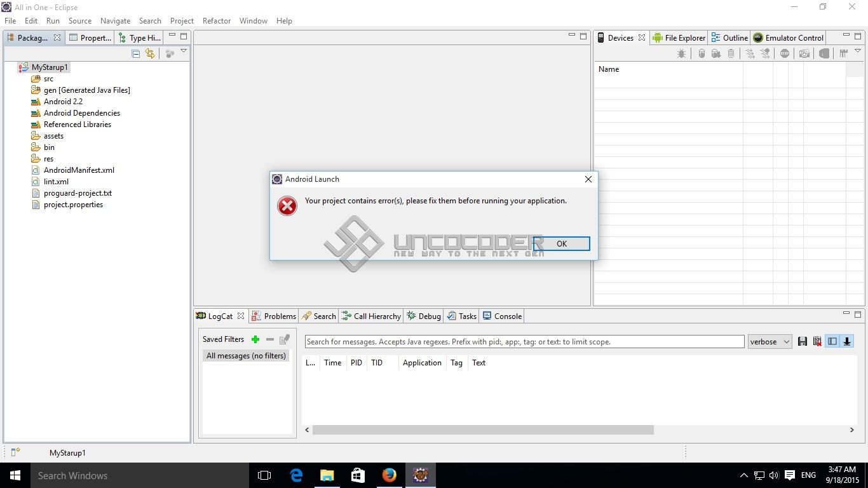
Task: Click the Name column header in Devices
Action: click(x=668, y=69)
